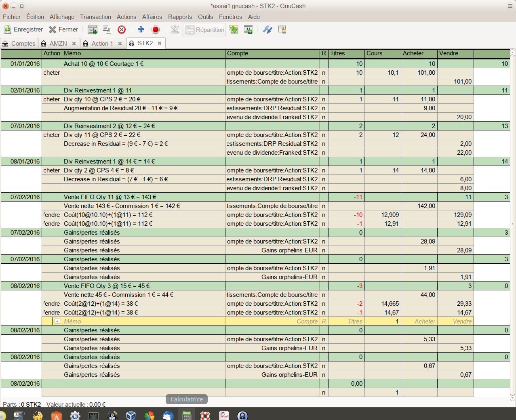Click the vertical scrollbar of the register

[512, 222]
